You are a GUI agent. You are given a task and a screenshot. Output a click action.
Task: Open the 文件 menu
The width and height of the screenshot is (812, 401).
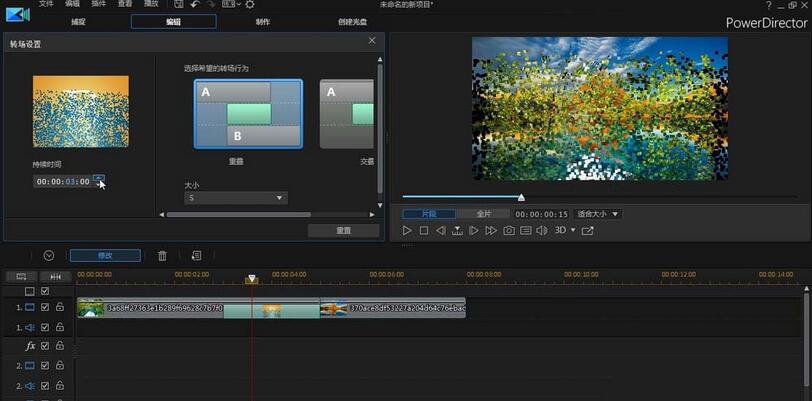point(46,5)
